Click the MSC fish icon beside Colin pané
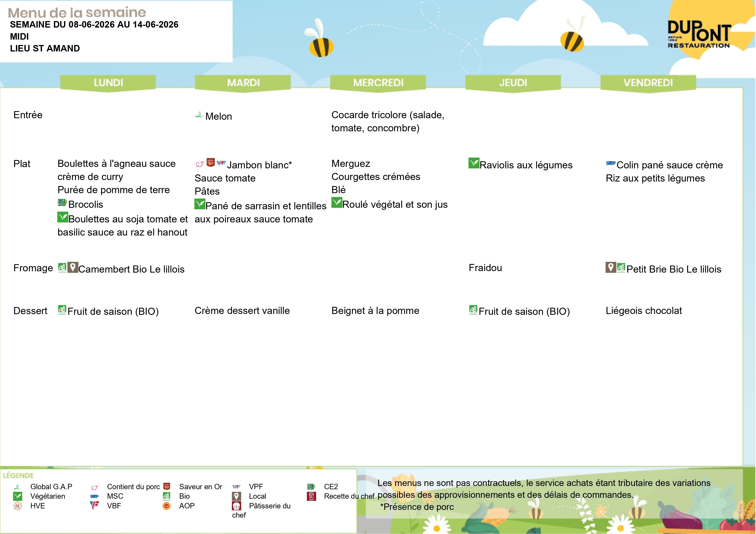This screenshot has width=756, height=534. (611, 163)
